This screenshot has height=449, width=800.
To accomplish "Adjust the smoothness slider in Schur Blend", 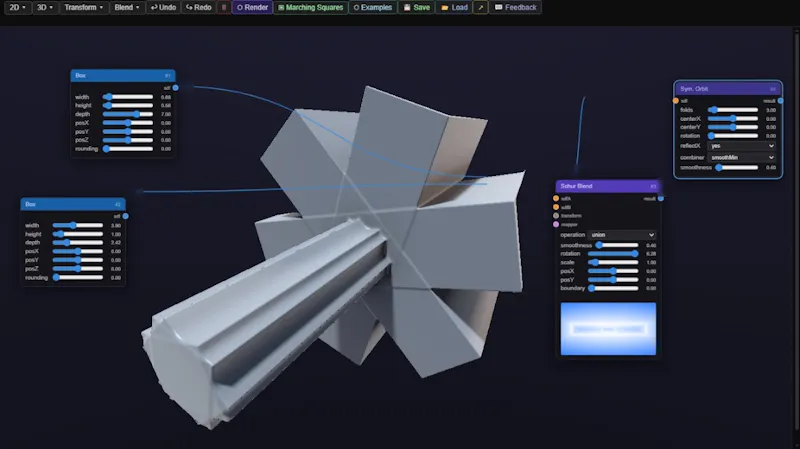I will coord(617,245).
